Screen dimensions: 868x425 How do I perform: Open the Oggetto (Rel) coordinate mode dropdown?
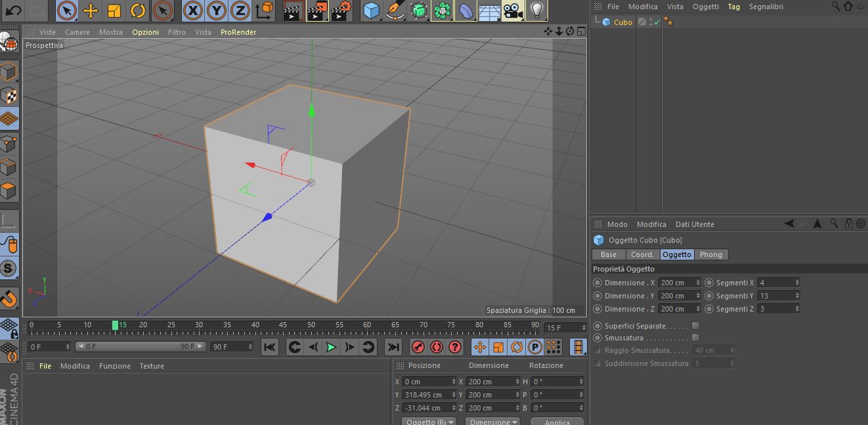click(x=429, y=422)
